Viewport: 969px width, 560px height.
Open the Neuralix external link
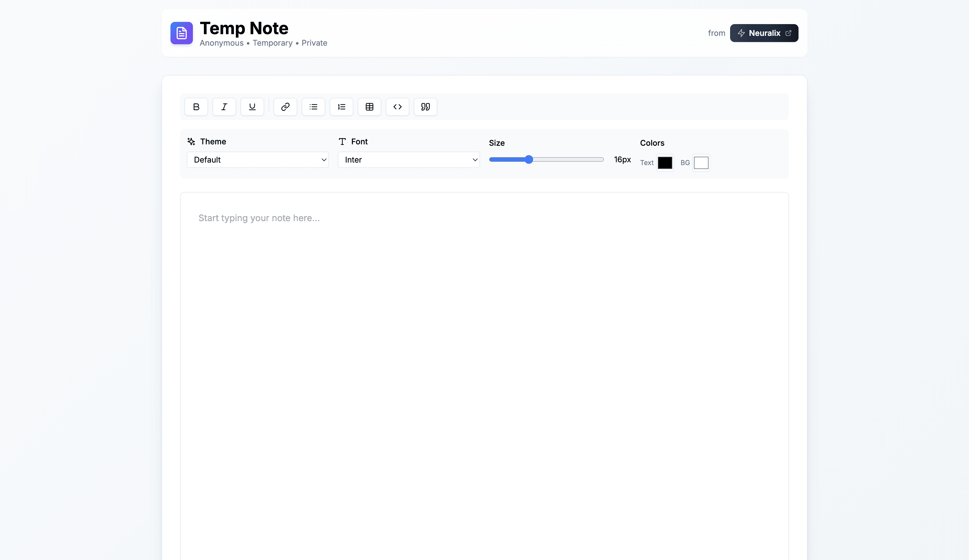(x=764, y=33)
